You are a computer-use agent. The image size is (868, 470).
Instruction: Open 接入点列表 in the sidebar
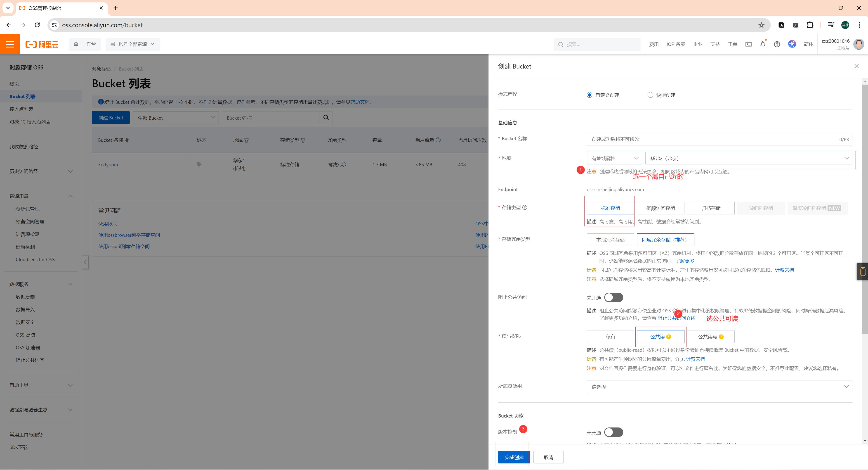pos(21,109)
